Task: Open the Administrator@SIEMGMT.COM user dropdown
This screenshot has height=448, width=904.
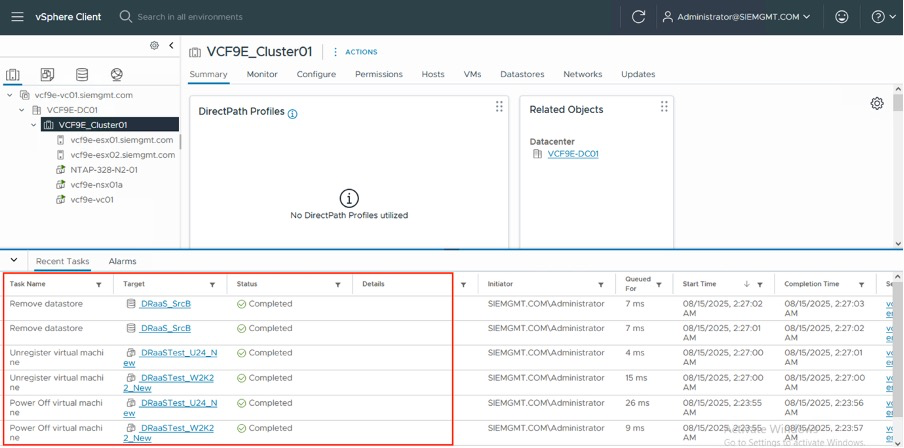Action: [737, 17]
